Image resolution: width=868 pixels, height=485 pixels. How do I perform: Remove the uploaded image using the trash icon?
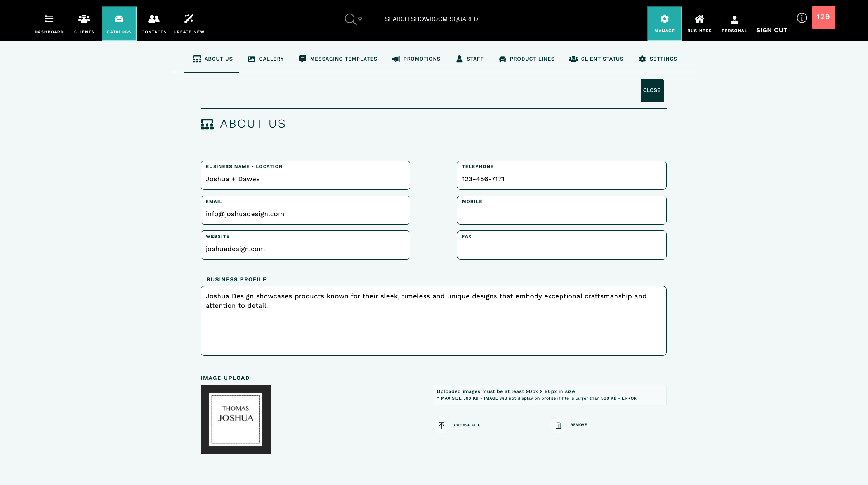point(558,425)
